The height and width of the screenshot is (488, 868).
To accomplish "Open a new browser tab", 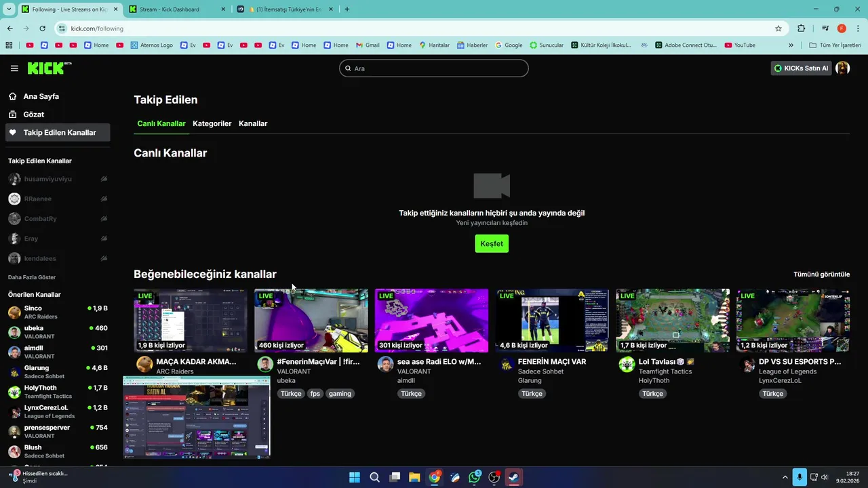I will (x=347, y=9).
